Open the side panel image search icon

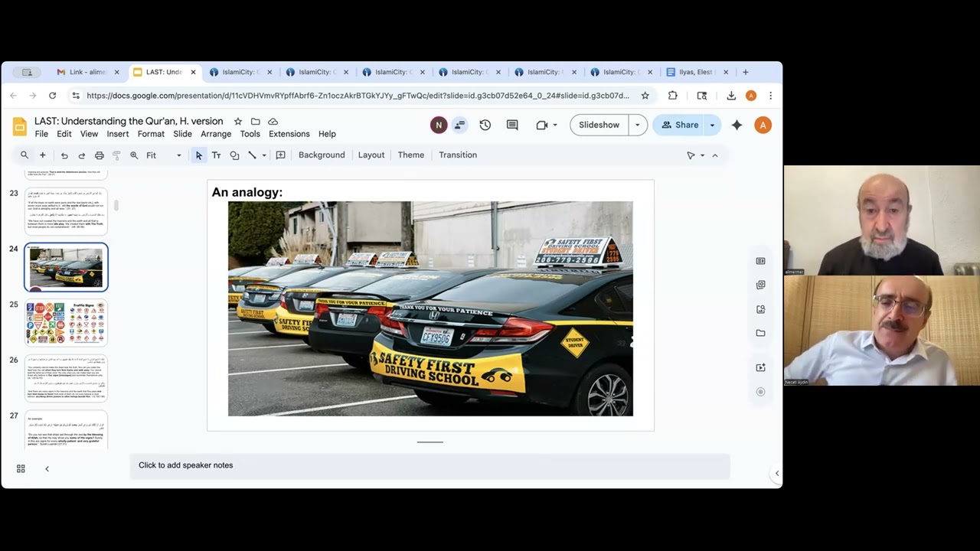pos(760,309)
